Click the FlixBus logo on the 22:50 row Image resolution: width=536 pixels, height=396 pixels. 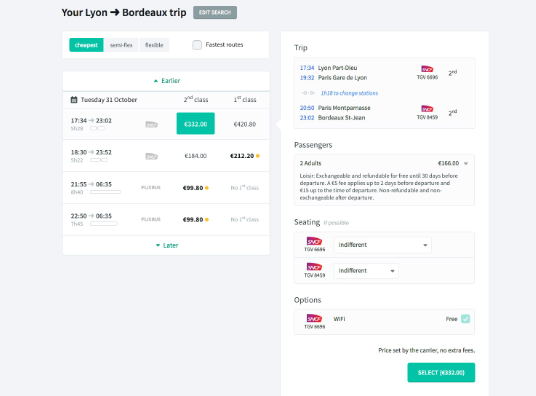[151, 219]
